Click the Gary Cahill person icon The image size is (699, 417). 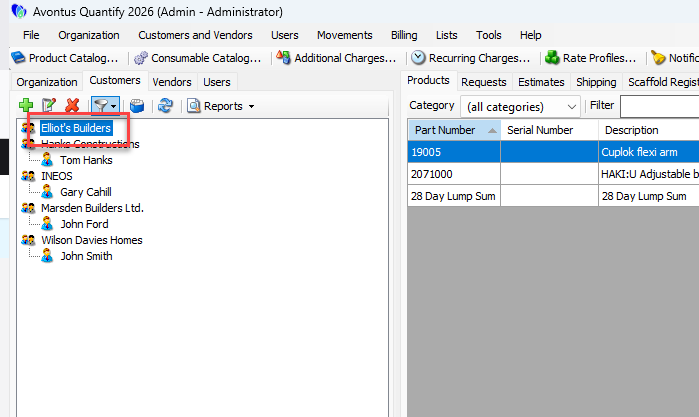click(x=47, y=192)
